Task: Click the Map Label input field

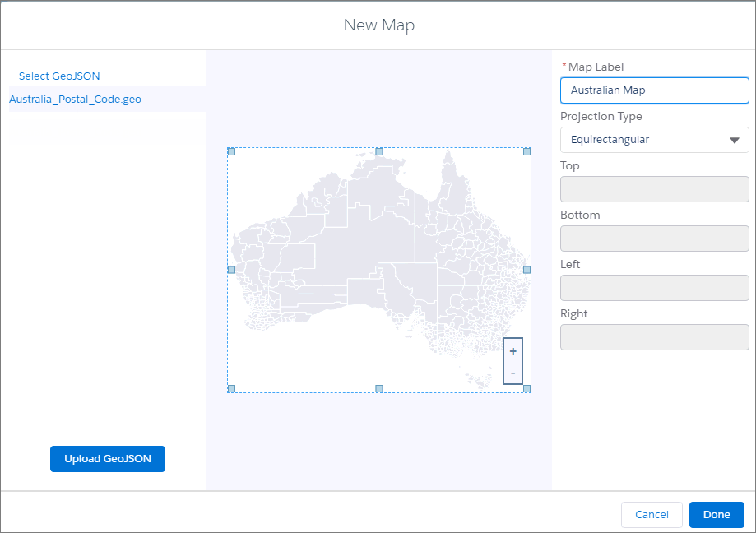Action: point(654,90)
